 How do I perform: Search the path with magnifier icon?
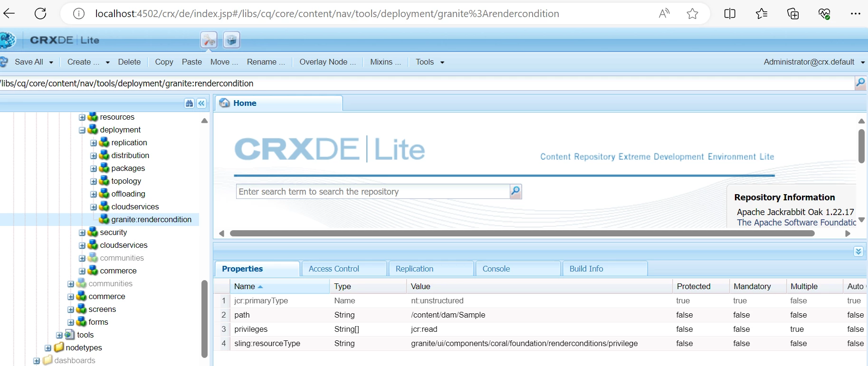pos(860,83)
